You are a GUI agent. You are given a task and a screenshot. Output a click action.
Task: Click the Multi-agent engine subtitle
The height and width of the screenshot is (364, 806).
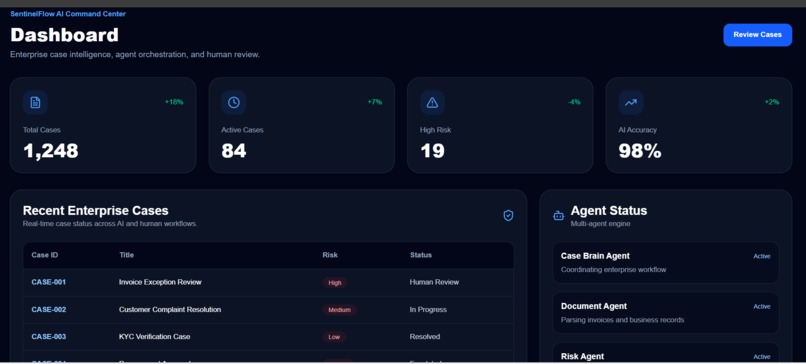[600, 224]
